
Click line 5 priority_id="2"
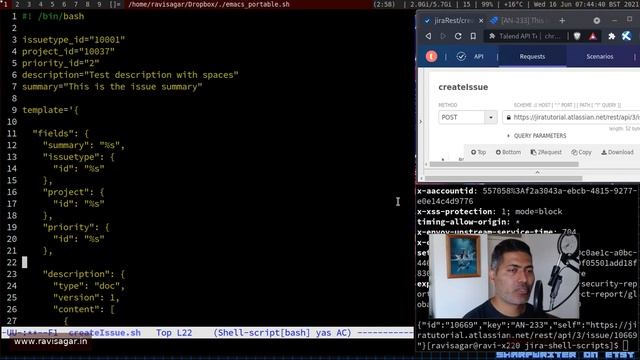(x=60, y=63)
